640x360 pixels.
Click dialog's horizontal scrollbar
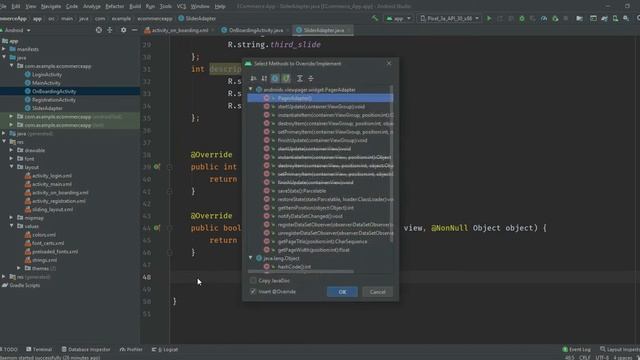pyautogui.click(x=301, y=271)
